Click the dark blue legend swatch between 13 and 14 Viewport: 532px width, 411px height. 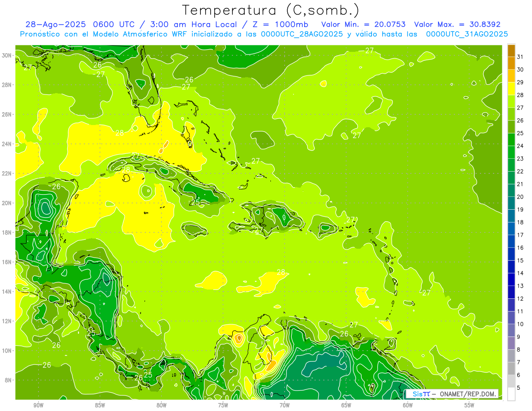tap(511, 279)
